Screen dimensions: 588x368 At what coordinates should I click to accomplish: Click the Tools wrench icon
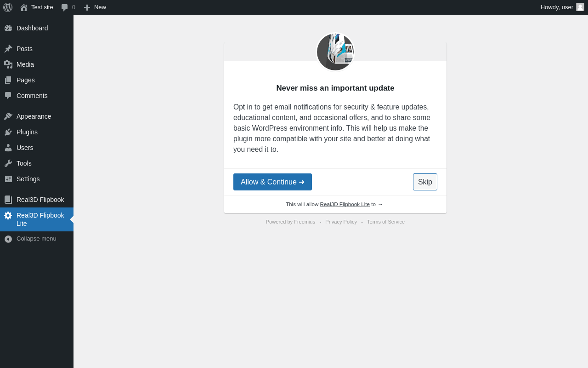click(x=8, y=163)
